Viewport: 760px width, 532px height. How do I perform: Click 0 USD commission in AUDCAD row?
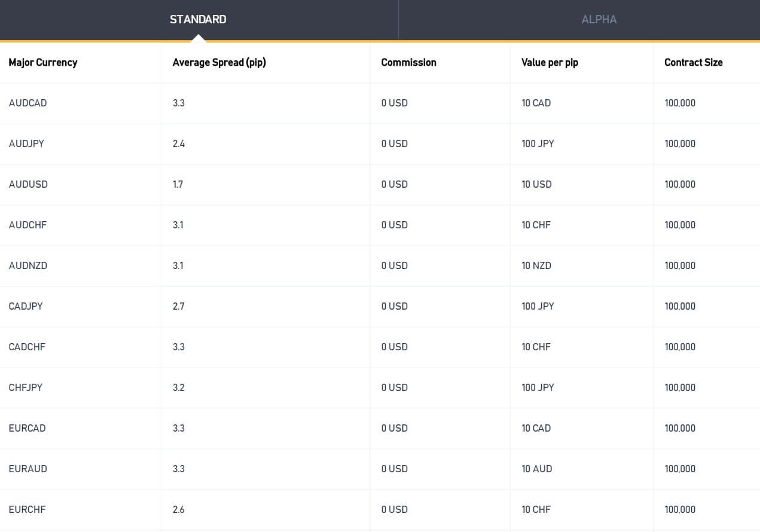(x=394, y=103)
